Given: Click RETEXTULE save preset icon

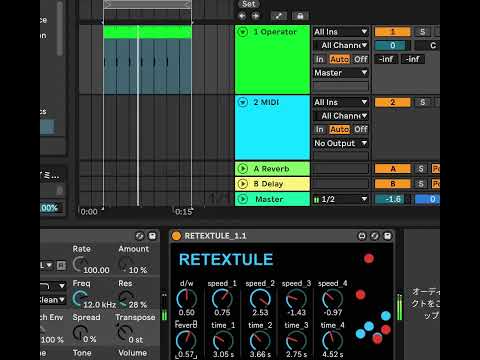Looking at the screenshot, I should click(387, 236).
